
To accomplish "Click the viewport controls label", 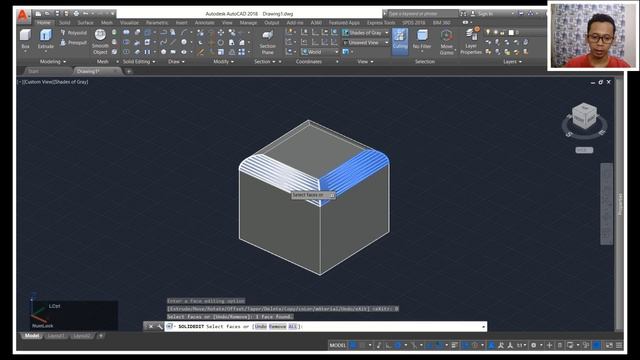I will click(19, 82).
